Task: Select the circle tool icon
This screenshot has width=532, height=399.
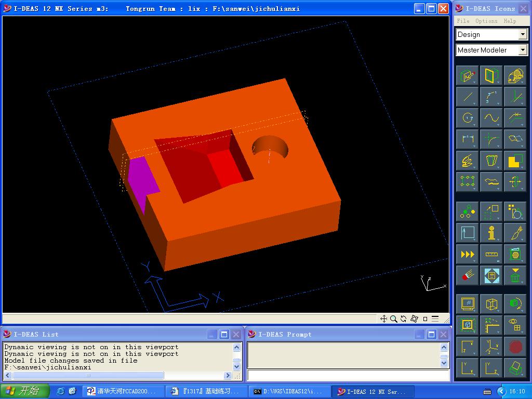Action: (468, 118)
